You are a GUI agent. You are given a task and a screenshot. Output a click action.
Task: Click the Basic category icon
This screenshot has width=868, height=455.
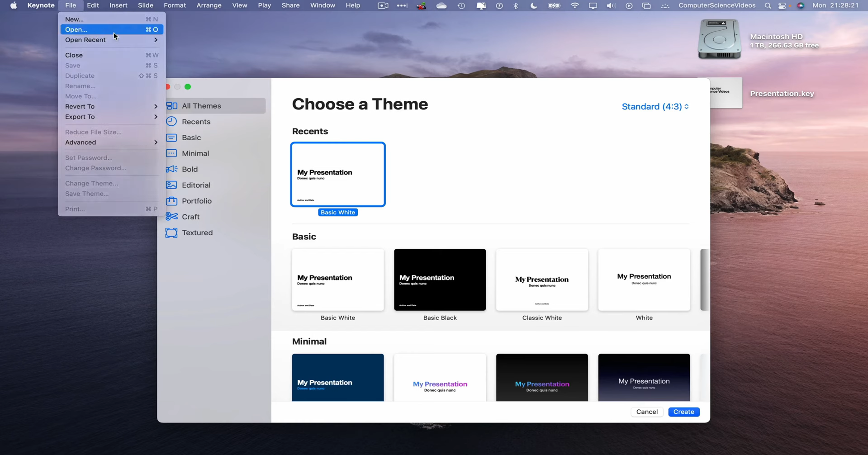point(171,137)
